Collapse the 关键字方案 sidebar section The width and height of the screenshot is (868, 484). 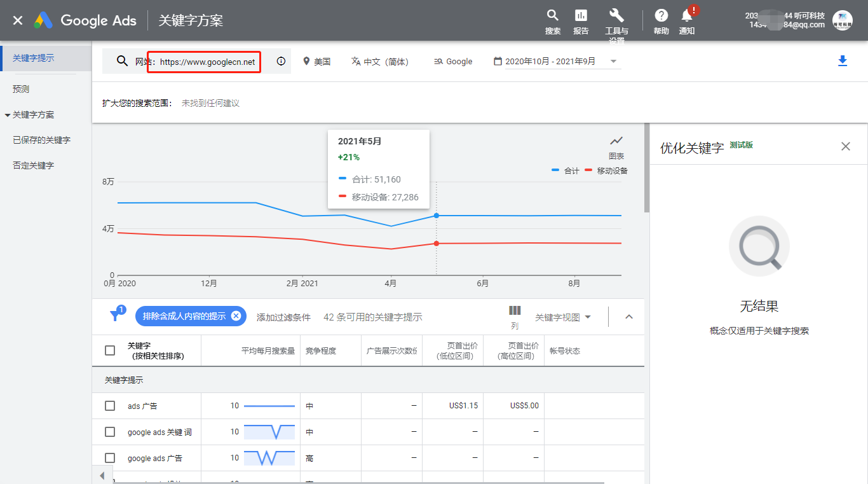point(8,115)
